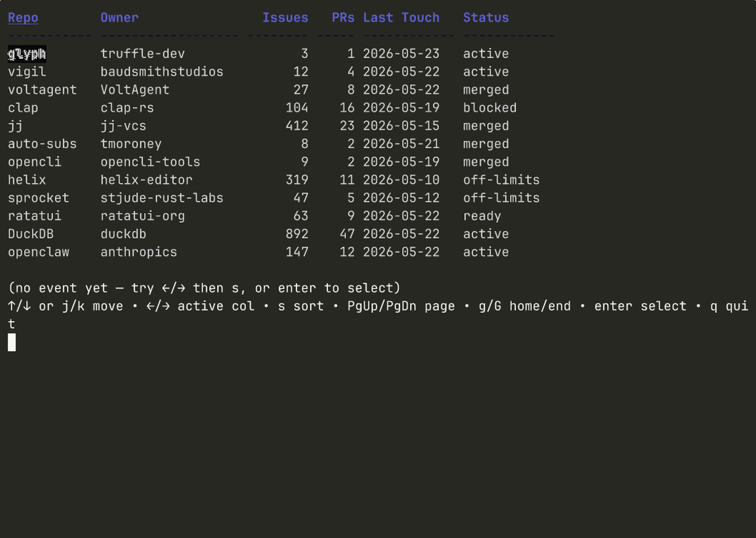Click issue count 104 for clap
This screenshot has width=756, height=538.
click(x=297, y=108)
